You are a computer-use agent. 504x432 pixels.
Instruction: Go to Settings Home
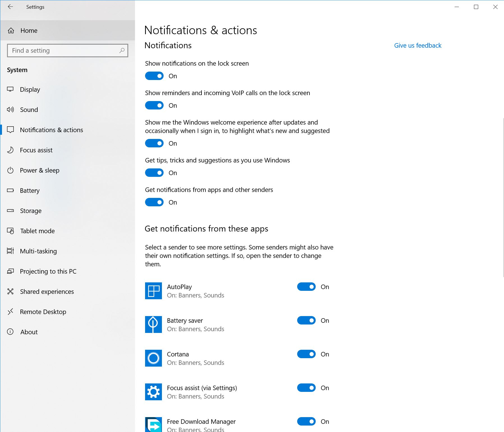(68, 30)
